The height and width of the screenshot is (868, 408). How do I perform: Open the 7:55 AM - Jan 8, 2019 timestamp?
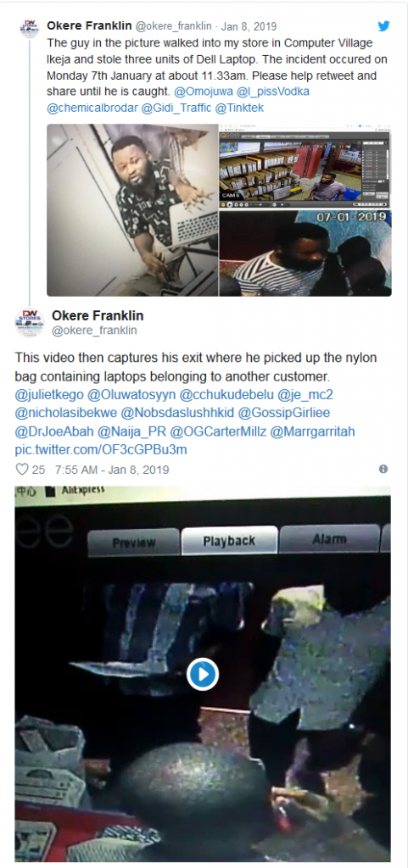112,470
